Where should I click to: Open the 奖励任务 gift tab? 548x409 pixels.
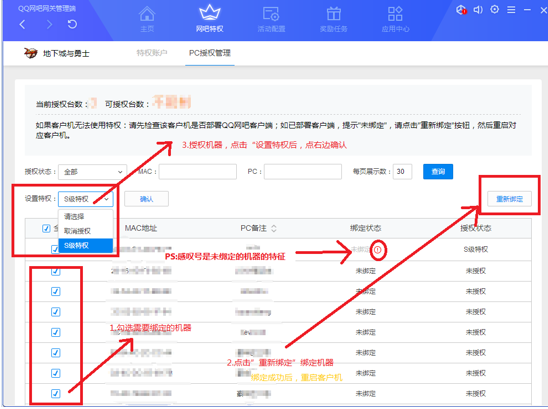(x=333, y=19)
